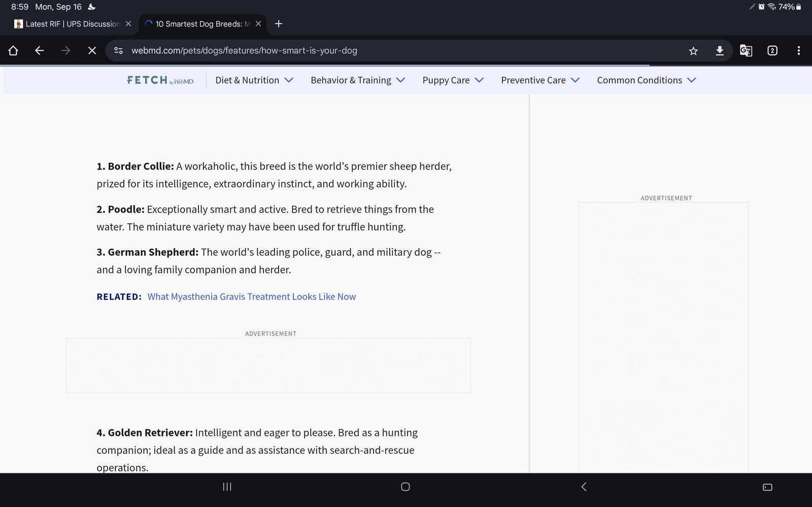Go back with the back arrow
The height and width of the screenshot is (507, 812).
40,50
